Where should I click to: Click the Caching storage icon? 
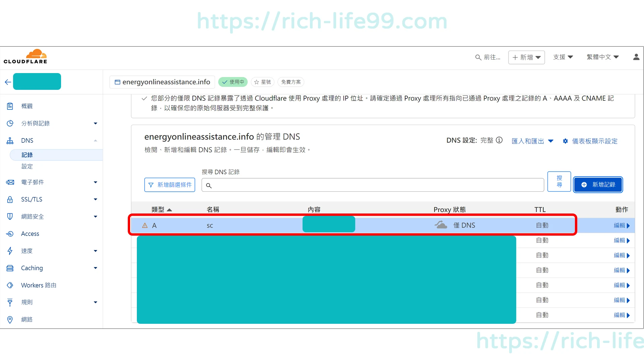tap(10, 268)
